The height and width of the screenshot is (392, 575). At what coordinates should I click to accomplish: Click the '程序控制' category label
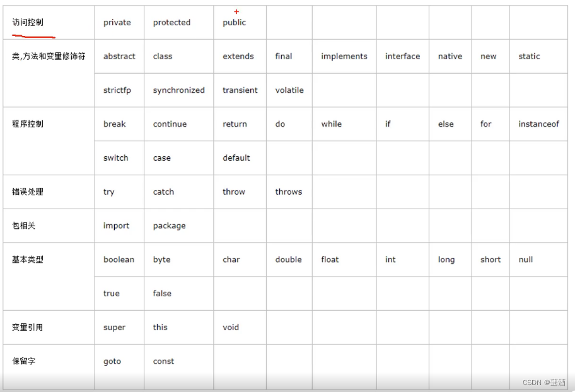click(28, 124)
